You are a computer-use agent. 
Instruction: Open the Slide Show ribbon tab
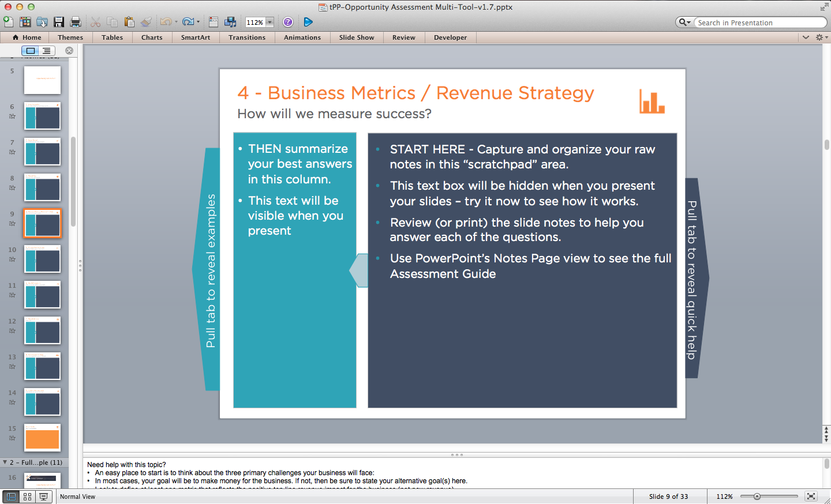357,37
